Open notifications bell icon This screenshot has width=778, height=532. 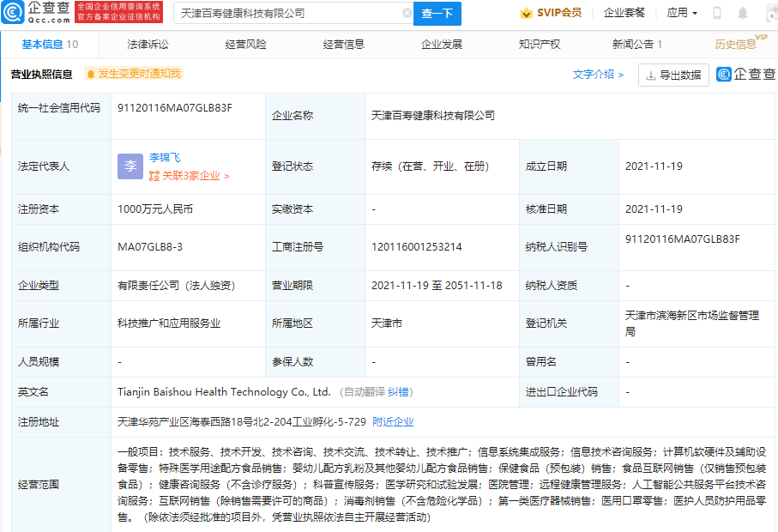coord(742,14)
